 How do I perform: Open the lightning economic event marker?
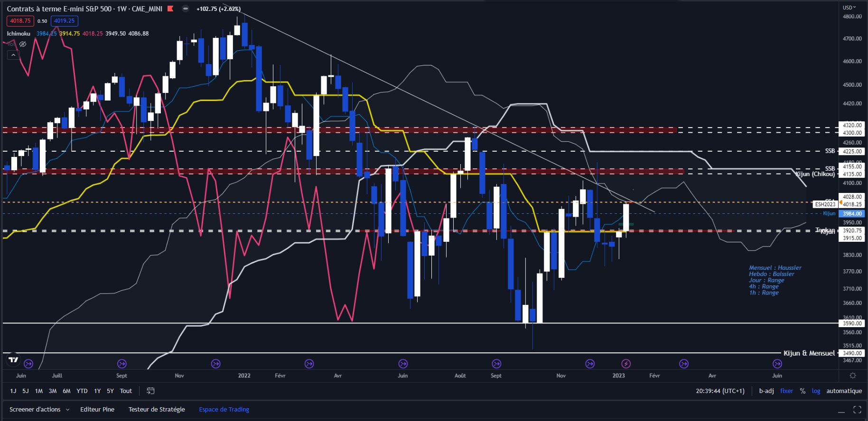pyautogui.click(x=626, y=364)
